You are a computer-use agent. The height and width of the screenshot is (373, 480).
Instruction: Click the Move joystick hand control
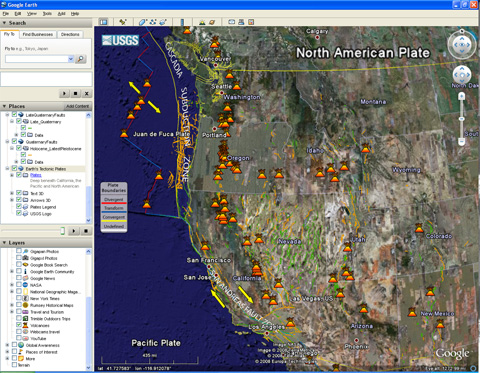tap(462, 75)
